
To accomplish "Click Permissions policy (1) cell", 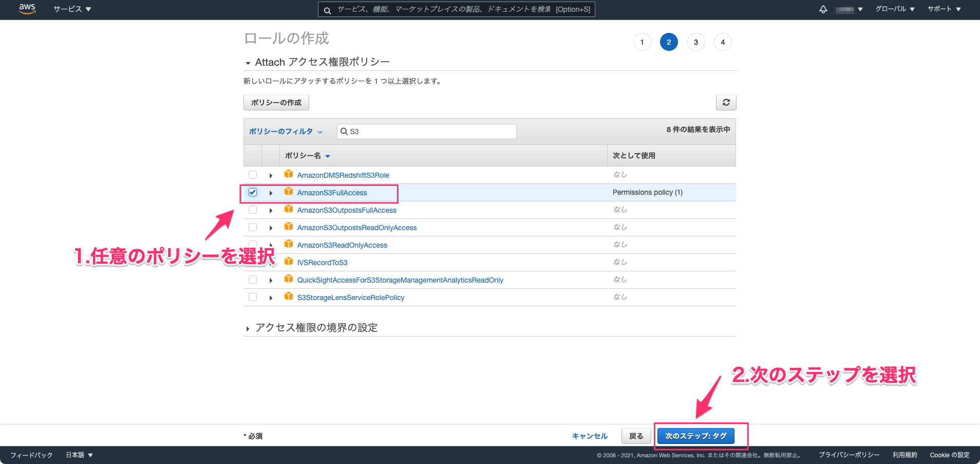I will click(x=648, y=192).
